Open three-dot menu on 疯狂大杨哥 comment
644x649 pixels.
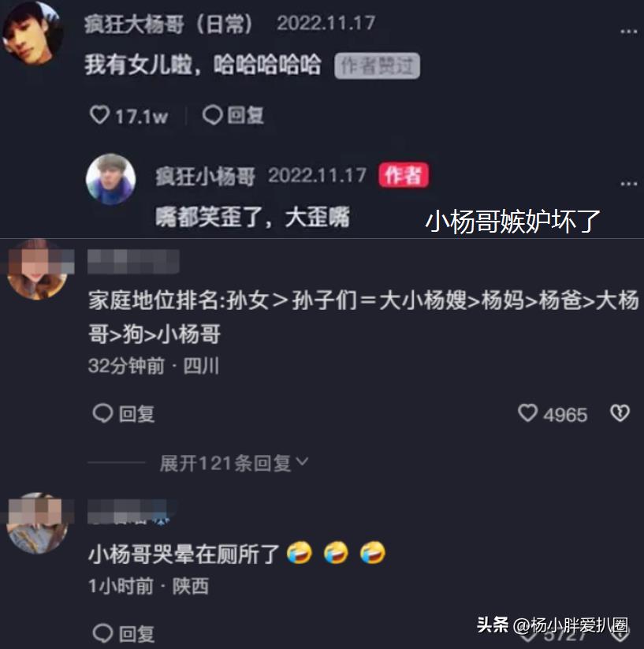tap(629, 31)
